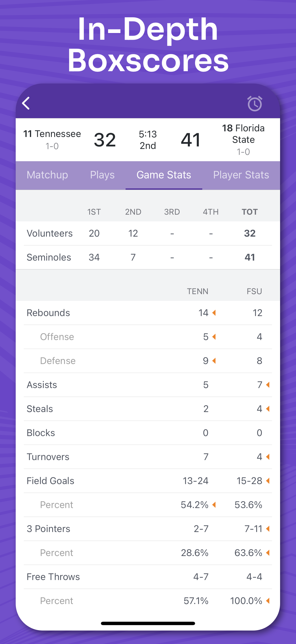296x644 pixels.
Task: Tap the 11 Tennessee team name
Action: click(52, 134)
